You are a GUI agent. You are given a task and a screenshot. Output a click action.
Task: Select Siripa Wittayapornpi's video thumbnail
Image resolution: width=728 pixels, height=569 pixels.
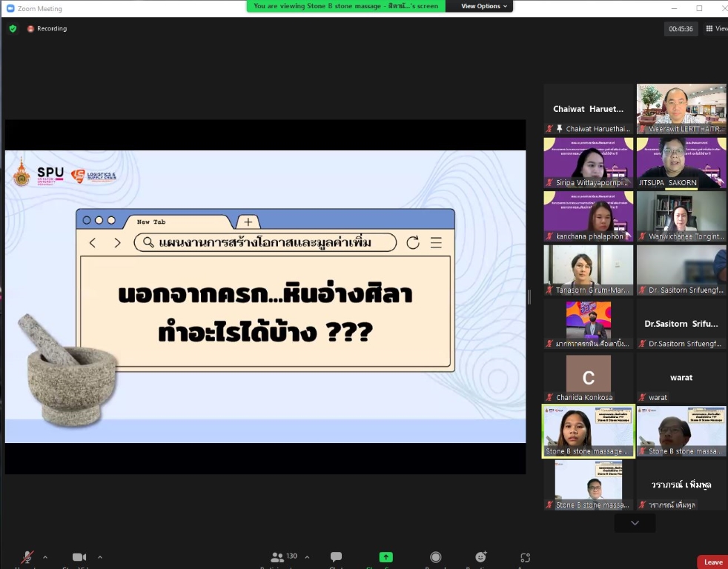(588, 163)
